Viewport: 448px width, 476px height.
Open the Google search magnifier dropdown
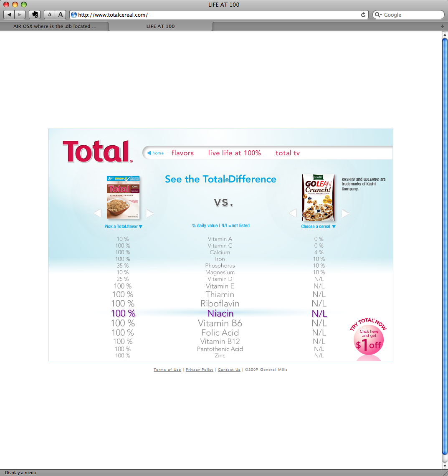378,15
